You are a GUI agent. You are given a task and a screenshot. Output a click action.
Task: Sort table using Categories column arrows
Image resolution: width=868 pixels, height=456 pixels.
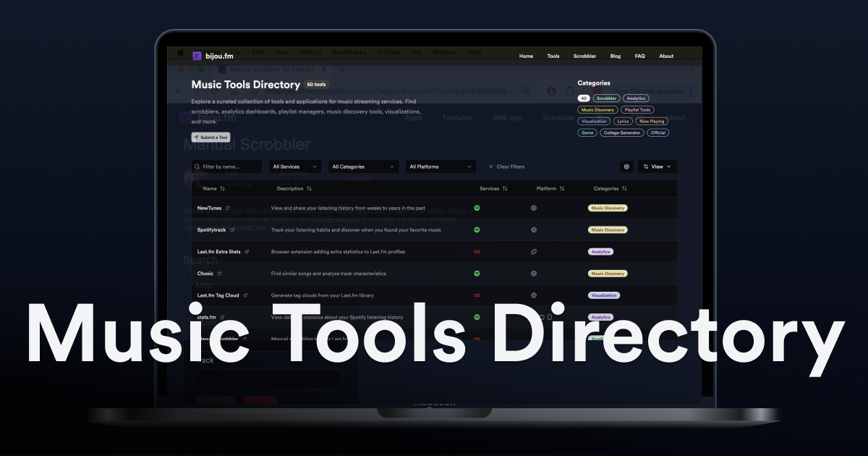pyautogui.click(x=624, y=188)
